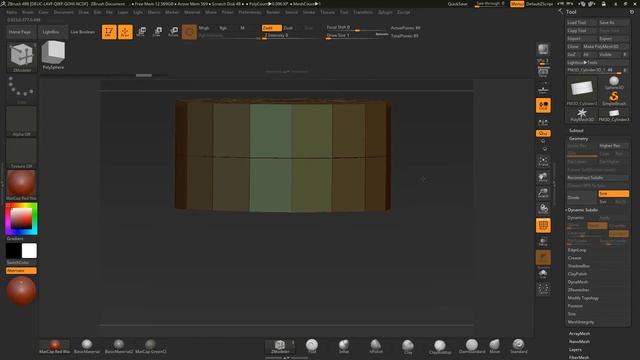640x360 pixels.
Task: Select the Scale transform icon in the top shelf
Action: tap(157, 31)
